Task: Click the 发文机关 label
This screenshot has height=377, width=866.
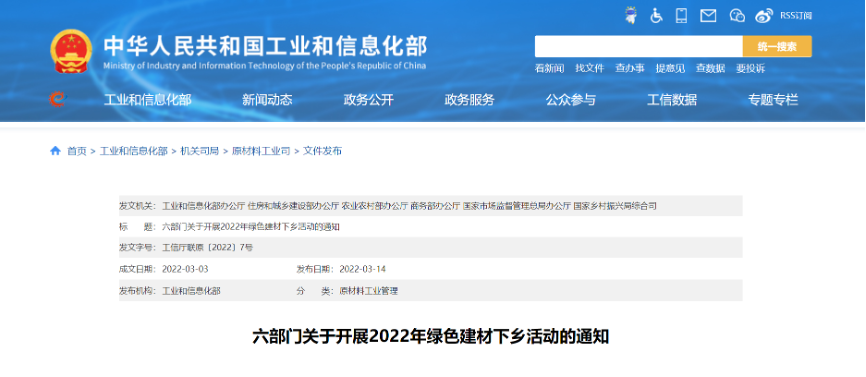Action: point(138,206)
